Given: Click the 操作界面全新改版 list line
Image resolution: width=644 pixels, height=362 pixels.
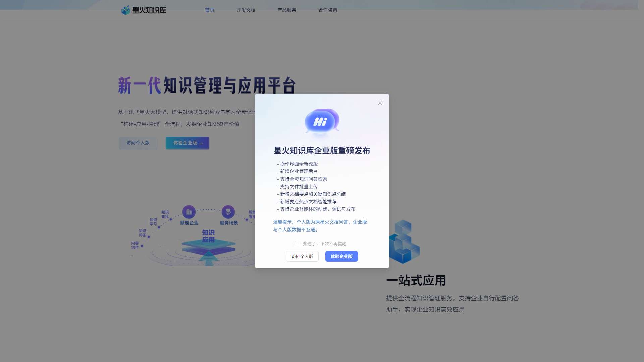Looking at the screenshot, I should 297,164.
